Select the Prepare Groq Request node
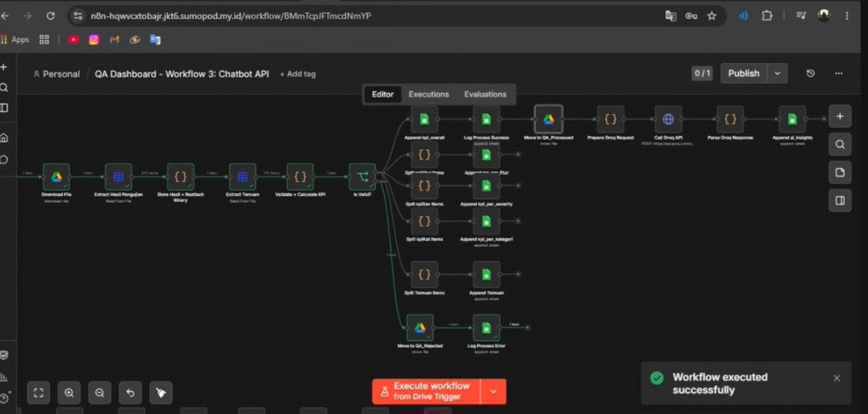868x414 pixels. [x=610, y=119]
